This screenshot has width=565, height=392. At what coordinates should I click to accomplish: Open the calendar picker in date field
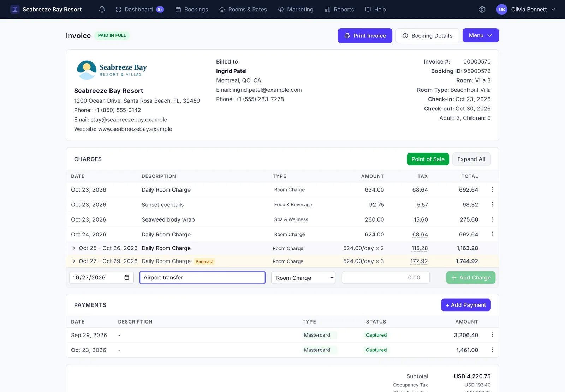coord(127,278)
